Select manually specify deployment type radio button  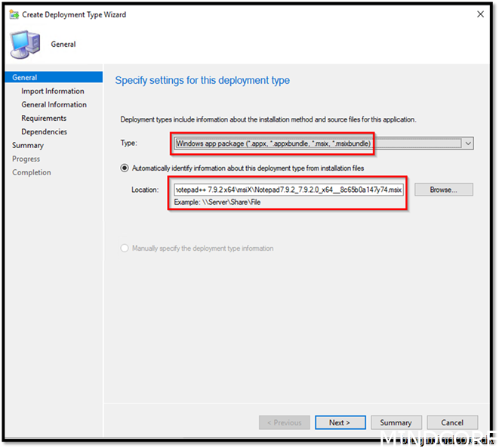(125, 248)
